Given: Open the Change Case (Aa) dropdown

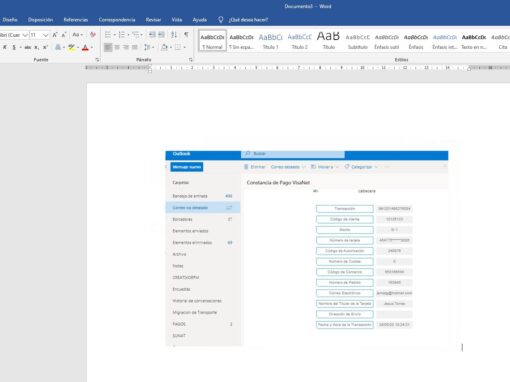Looking at the screenshot, I should tap(77, 35).
